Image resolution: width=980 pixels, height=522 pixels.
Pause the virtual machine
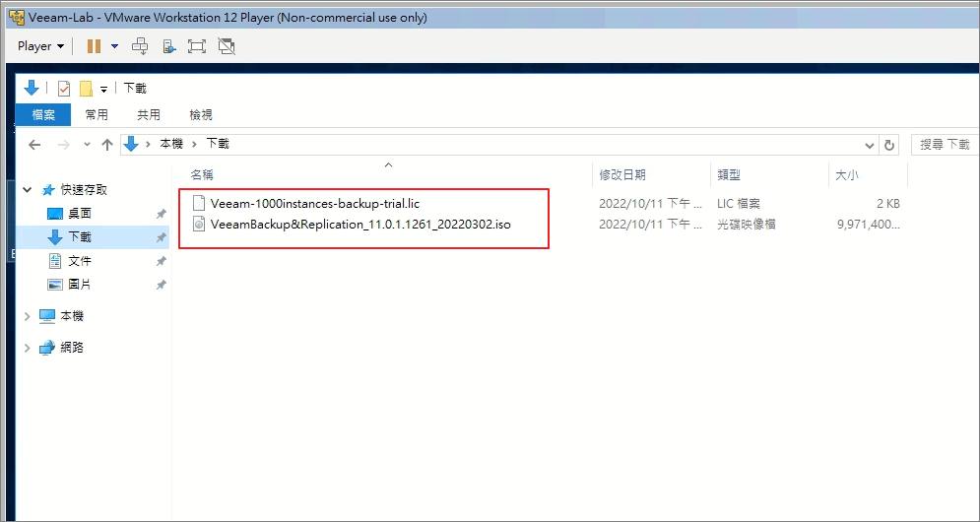(x=94, y=46)
